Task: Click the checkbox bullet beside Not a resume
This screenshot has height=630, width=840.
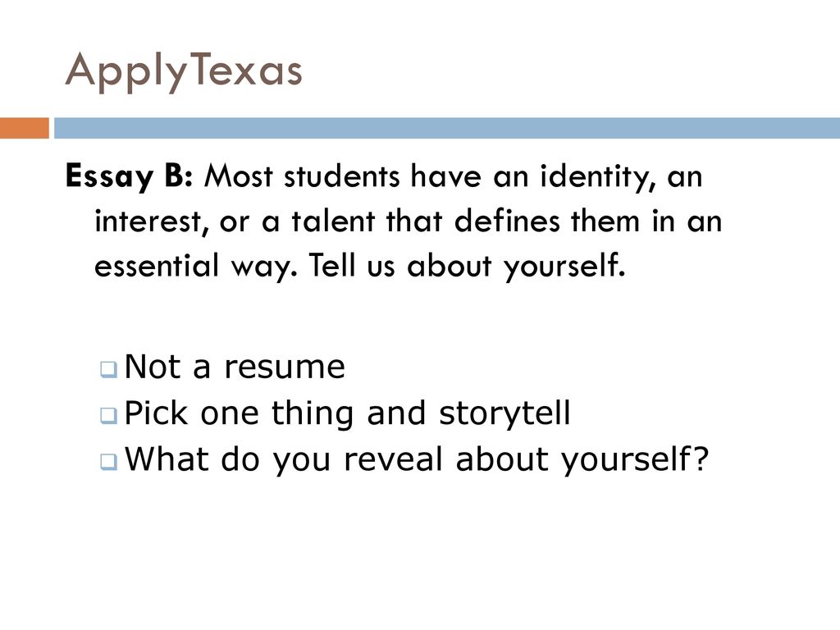Action: click(x=109, y=369)
